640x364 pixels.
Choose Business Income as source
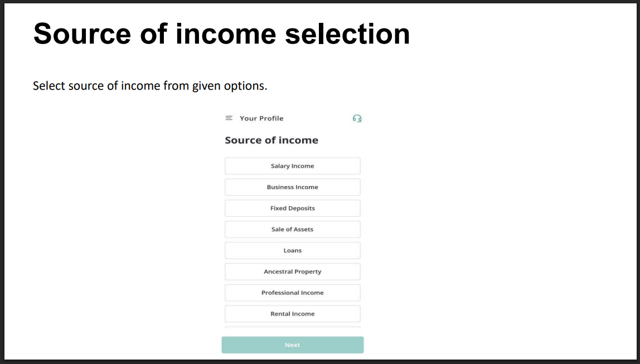click(293, 187)
